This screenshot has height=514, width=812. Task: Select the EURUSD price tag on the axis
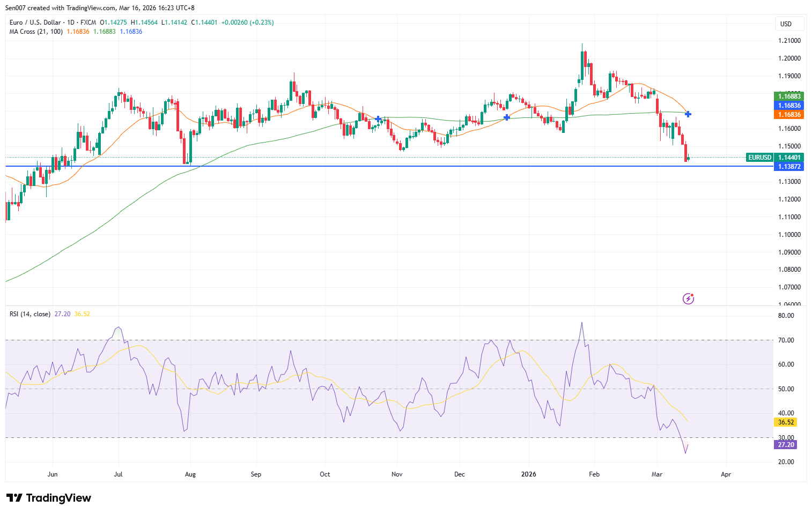tap(759, 158)
